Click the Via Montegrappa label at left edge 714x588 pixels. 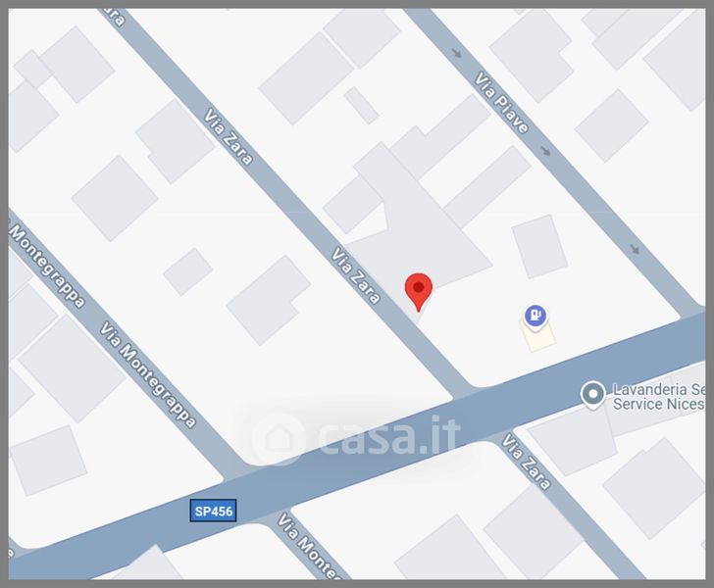[x=46, y=266]
